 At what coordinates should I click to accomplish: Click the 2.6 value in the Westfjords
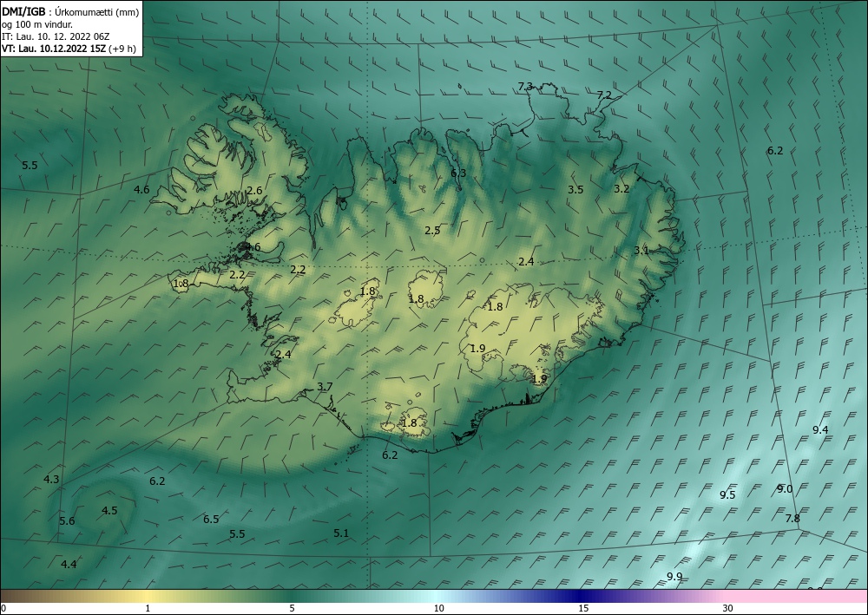[254, 190]
